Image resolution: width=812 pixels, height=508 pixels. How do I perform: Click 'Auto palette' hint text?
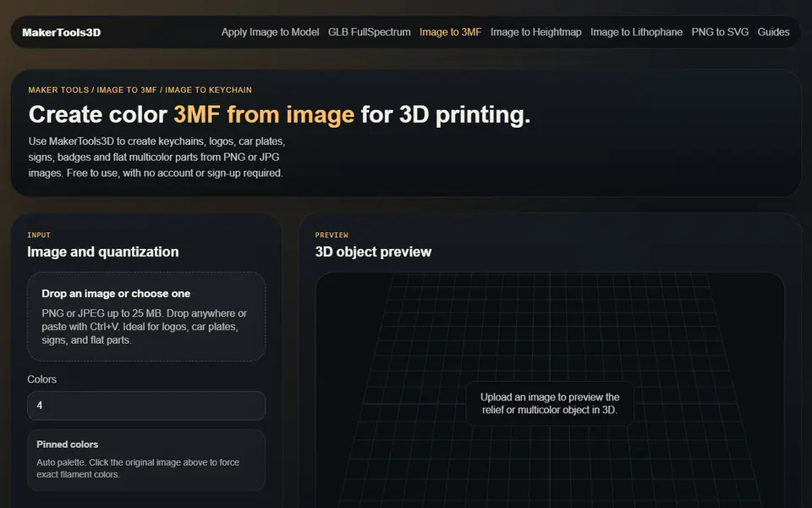pyautogui.click(x=138, y=468)
